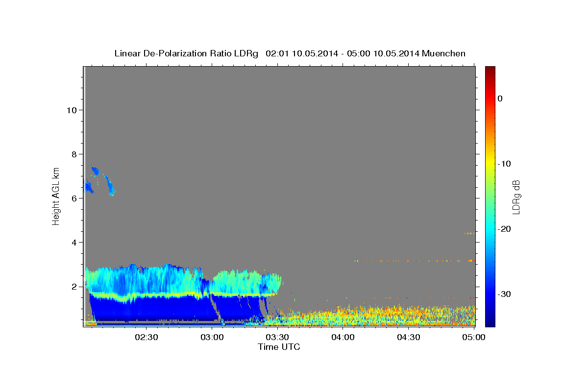Click the 'Time UTC' axis label
This screenshot has height=392, width=588.
coord(279,347)
